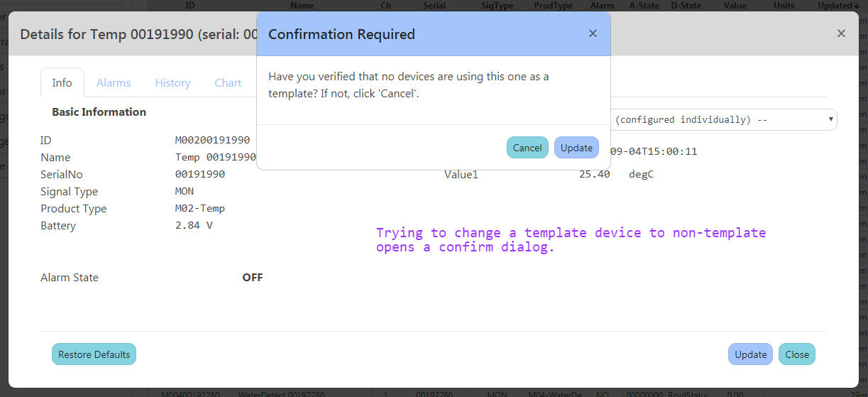The height and width of the screenshot is (397, 868).
Task: Click Cancel in the confirmation dialog
Action: click(527, 148)
